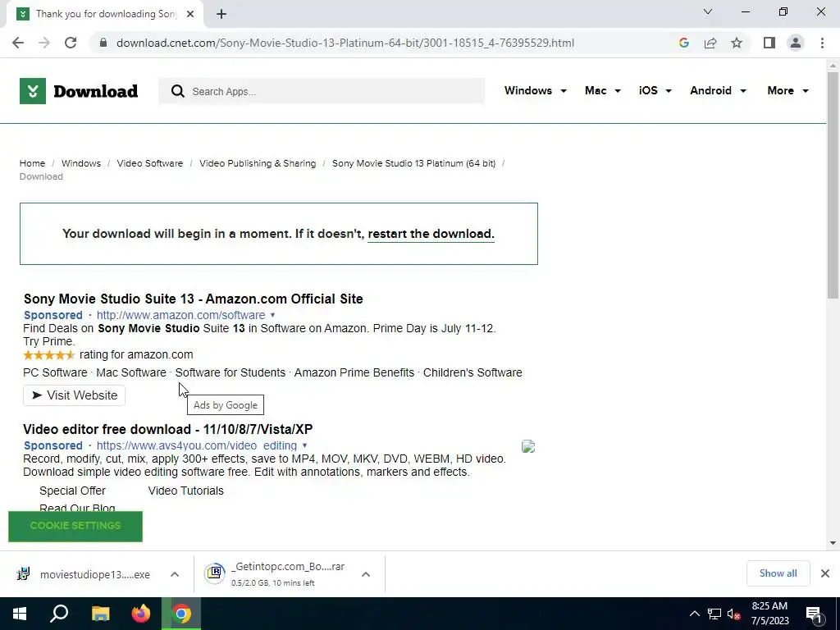Click PC Software ad link
Viewport: 840px width, 630px height.
pos(55,373)
